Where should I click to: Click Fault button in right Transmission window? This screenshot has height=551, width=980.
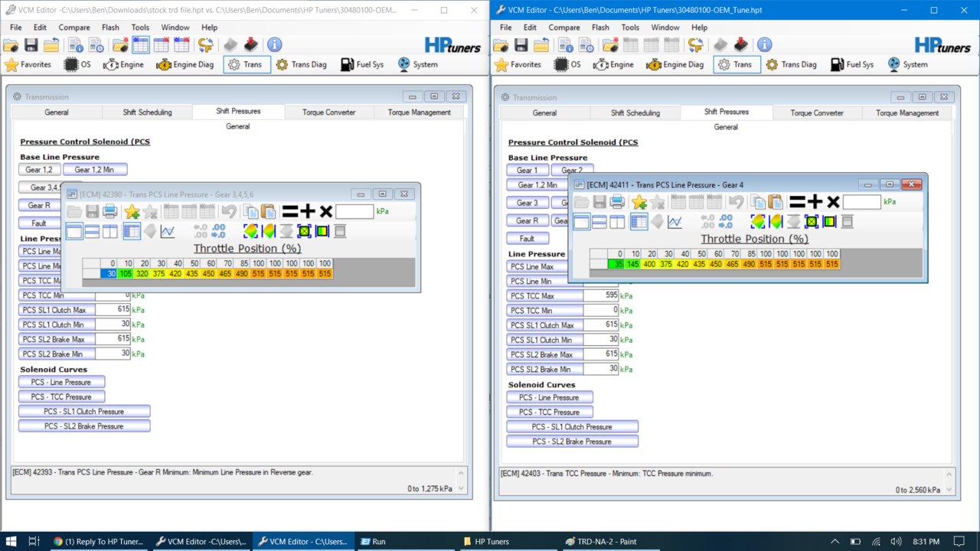tap(528, 239)
